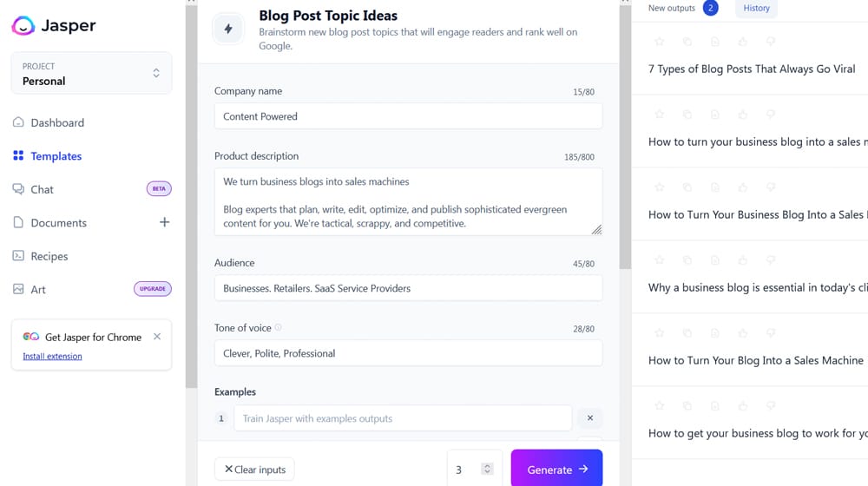Focus the Company name input field
The width and height of the screenshot is (868, 486).
[408, 116]
